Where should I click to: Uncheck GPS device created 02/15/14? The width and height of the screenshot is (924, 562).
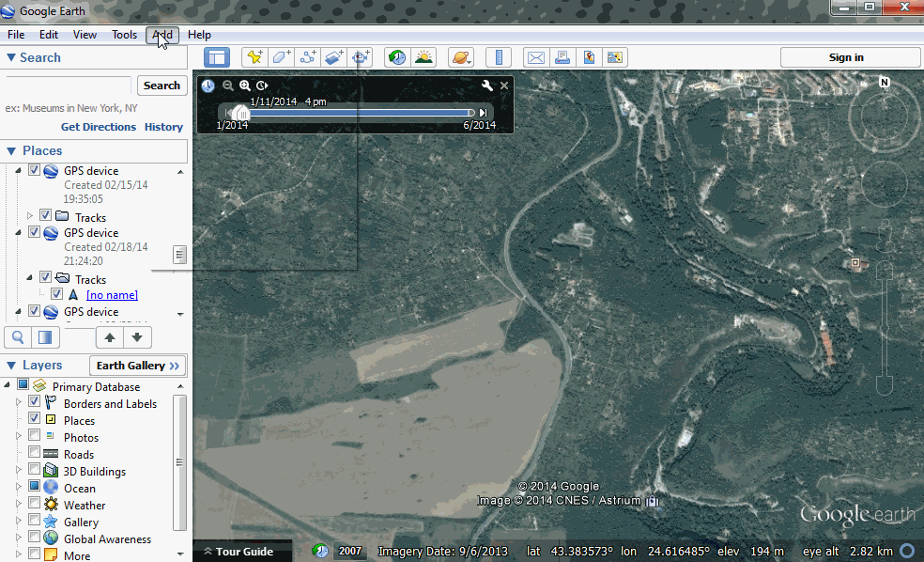34,170
